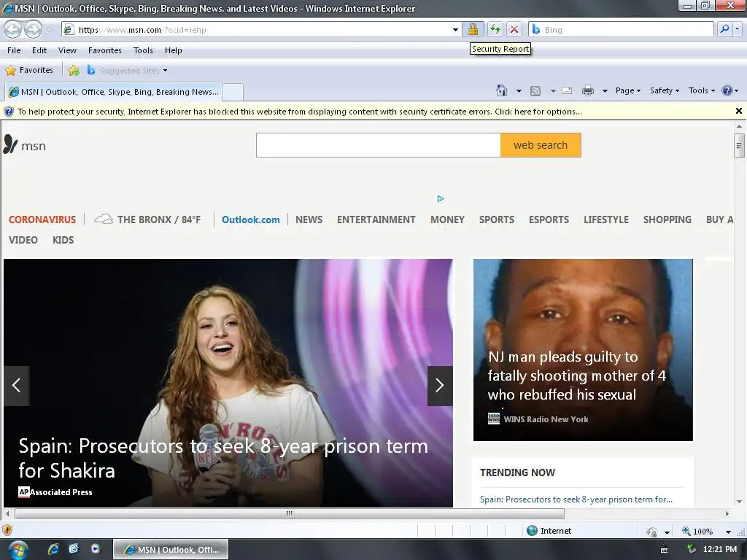Viewport: 747px width, 560px height.
Task: Expand the Home button dropdown arrow
Action: coord(519,91)
